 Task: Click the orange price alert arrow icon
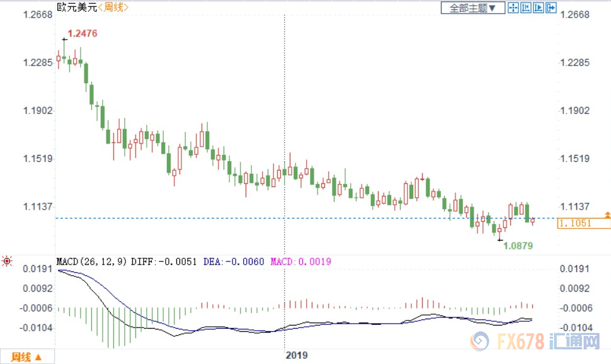[x=607, y=215]
